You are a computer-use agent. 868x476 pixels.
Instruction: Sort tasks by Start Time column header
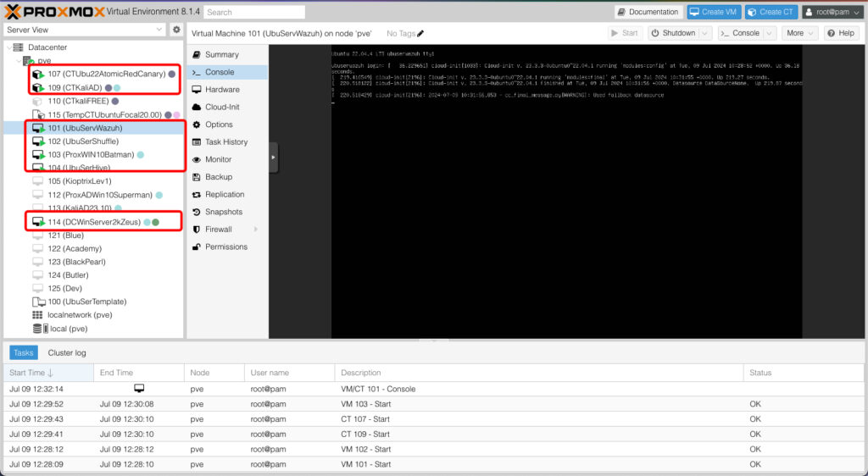pos(31,373)
